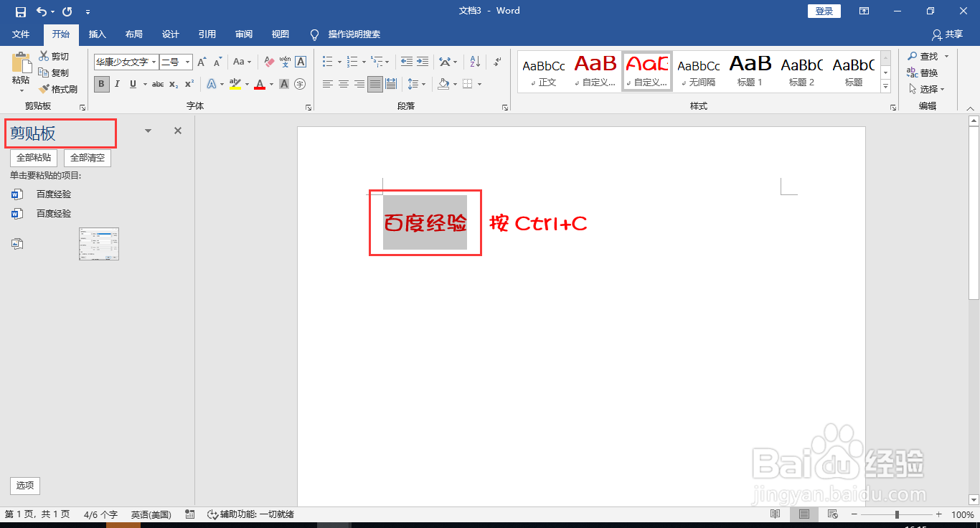Toggle Bold formatting

101,84
